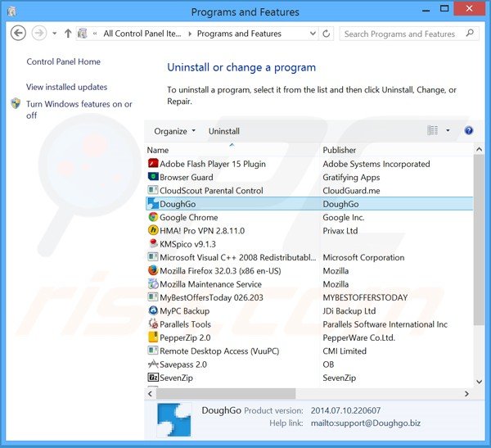Click the Adobe Flash Player 15 Plugin icon
Image resolution: width=491 pixels, height=448 pixels.
(x=153, y=163)
